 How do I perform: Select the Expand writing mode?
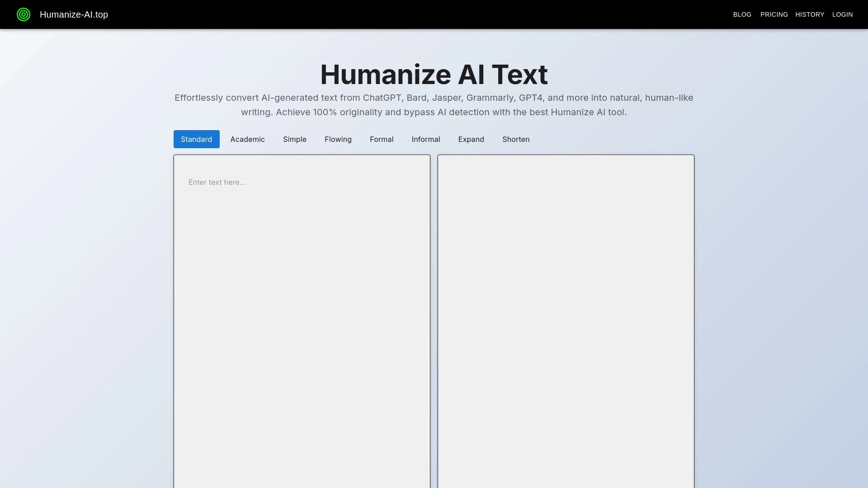pos(472,139)
